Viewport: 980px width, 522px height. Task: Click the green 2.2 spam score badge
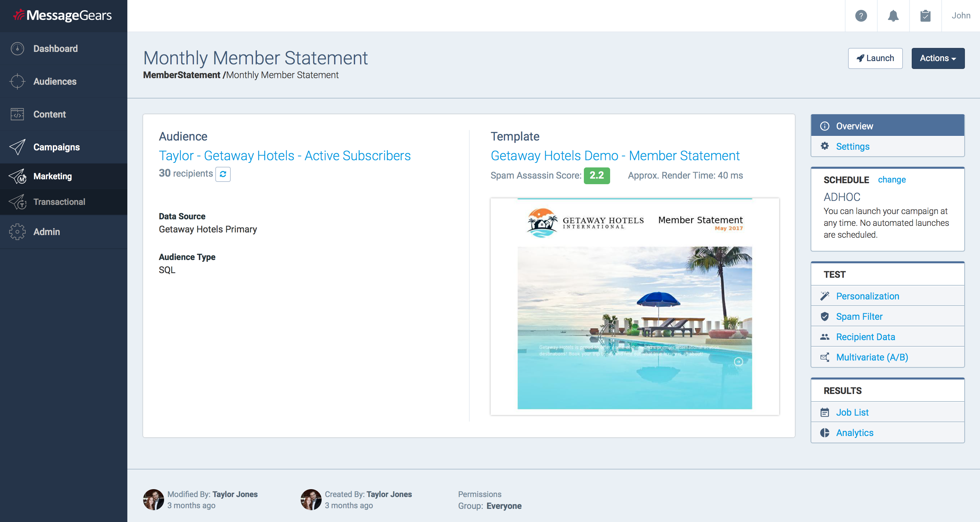click(x=596, y=175)
